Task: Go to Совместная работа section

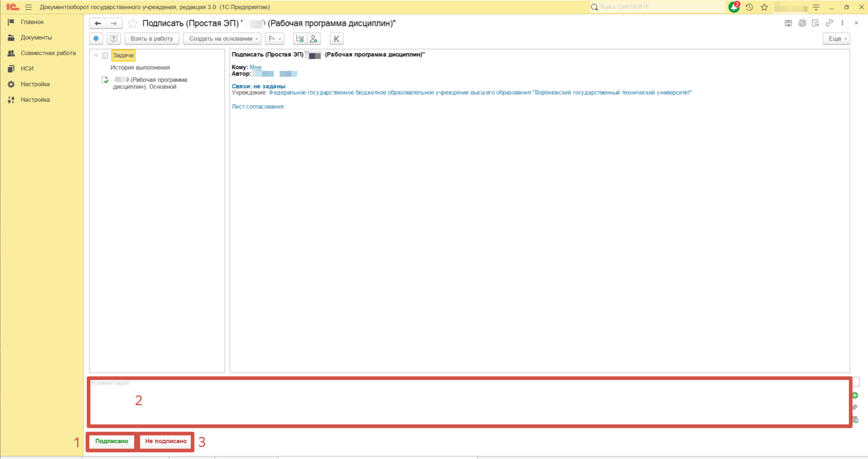Action: click(x=48, y=53)
